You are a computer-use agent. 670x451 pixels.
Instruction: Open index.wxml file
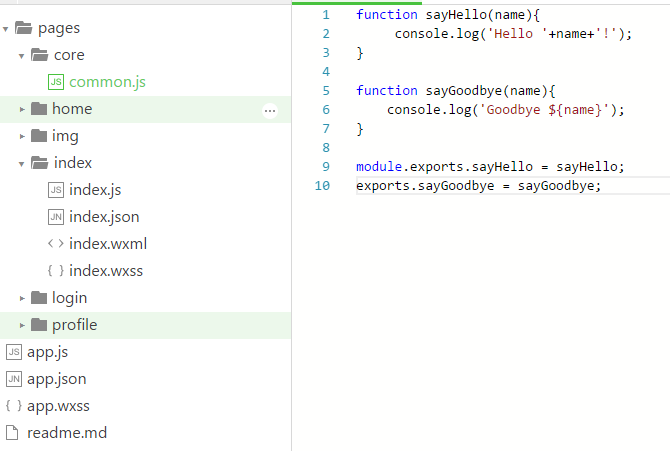click(108, 244)
